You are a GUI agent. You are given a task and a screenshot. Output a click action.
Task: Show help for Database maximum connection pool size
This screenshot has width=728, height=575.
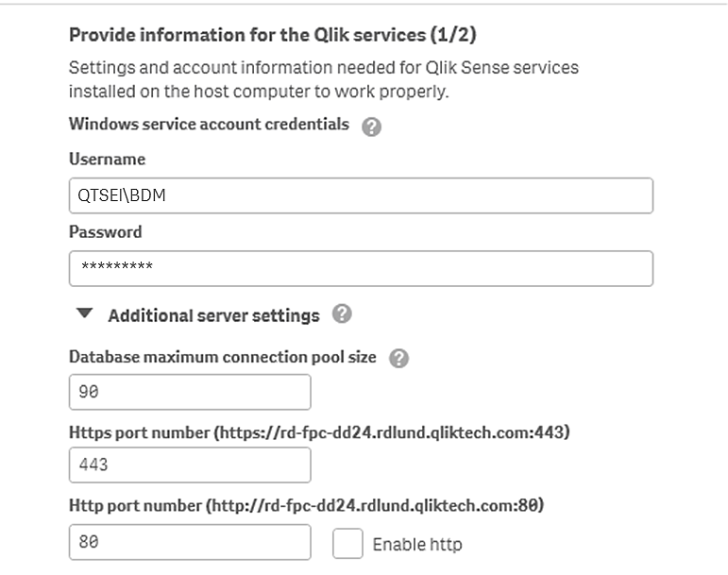(x=398, y=359)
